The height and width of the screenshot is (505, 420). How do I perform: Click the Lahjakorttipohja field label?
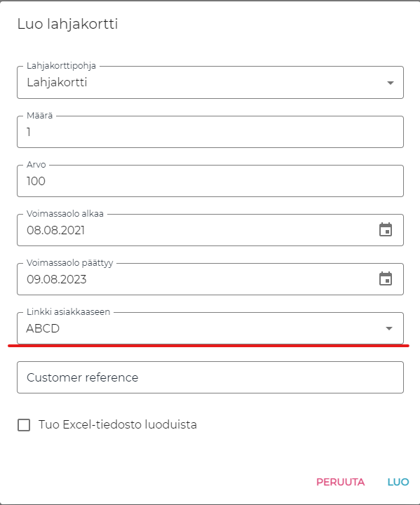(61, 66)
